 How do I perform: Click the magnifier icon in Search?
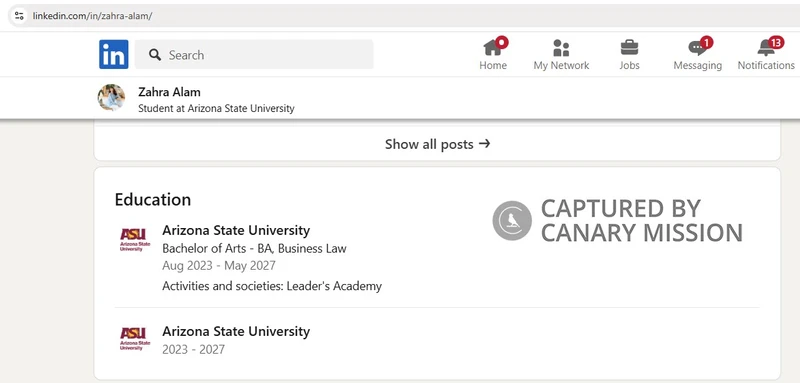pyautogui.click(x=155, y=55)
